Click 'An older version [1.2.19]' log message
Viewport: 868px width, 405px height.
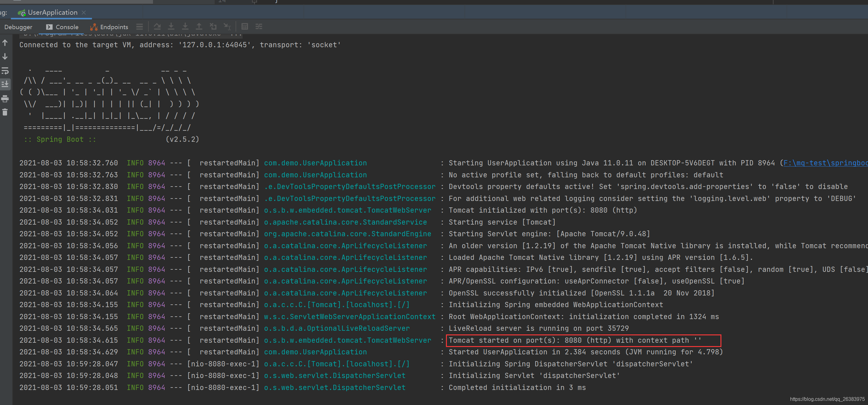[658, 246]
